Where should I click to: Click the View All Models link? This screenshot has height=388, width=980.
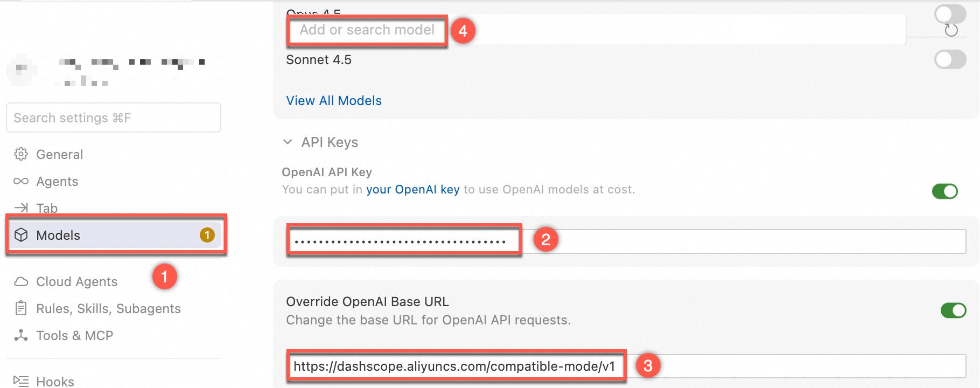pos(334,101)
